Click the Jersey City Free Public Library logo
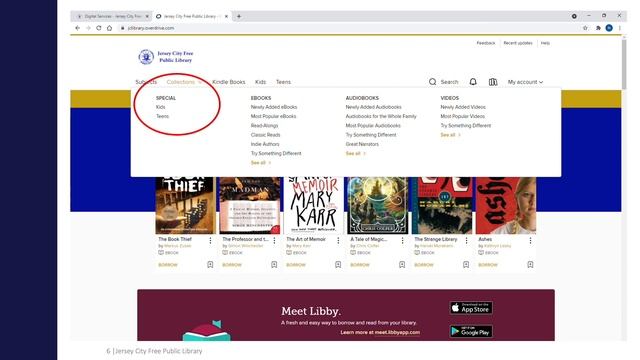This screenshot has height=360, width=640. tap(166, 57)
